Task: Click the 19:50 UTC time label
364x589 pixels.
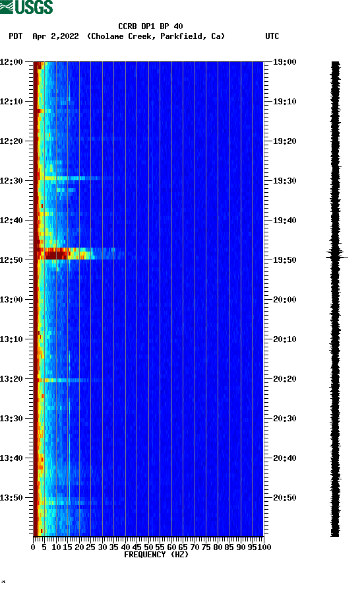Action: 284,260
